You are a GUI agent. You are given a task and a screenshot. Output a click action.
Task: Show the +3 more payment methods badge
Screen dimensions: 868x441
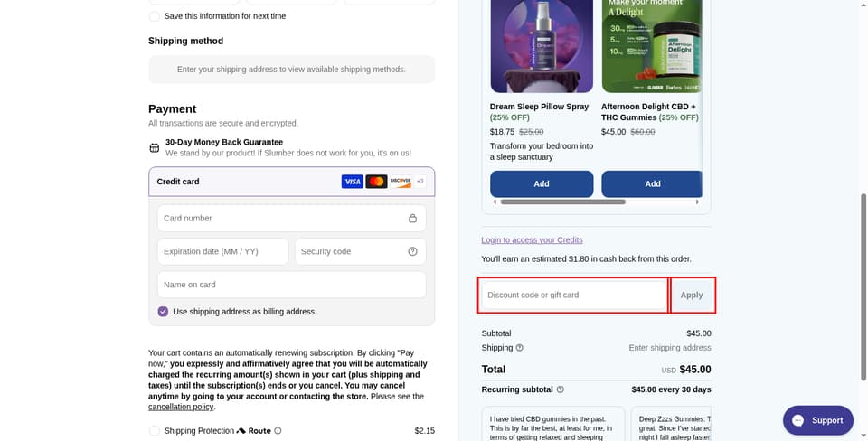(420, 182)
